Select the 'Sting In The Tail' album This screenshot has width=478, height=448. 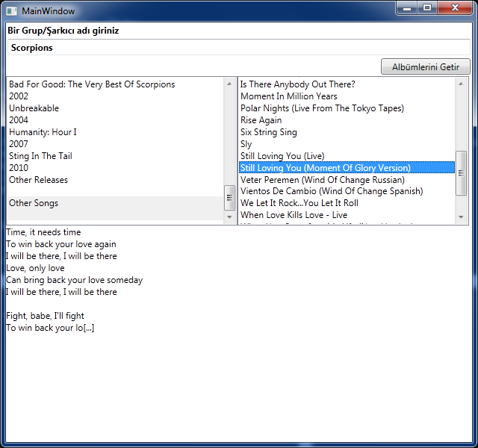tap(40, 156)
